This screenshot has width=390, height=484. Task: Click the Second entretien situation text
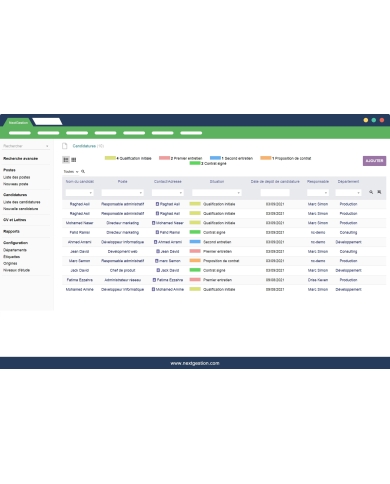point(217,242)
